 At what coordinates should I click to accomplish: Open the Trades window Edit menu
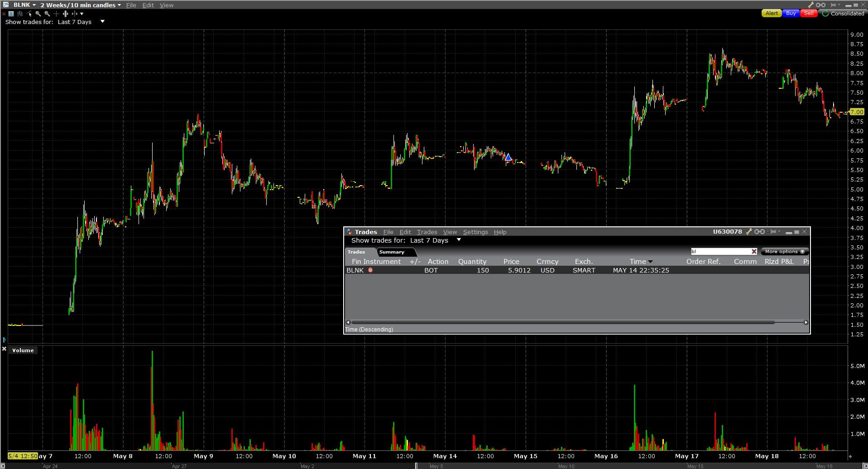[x=405, y=232]
